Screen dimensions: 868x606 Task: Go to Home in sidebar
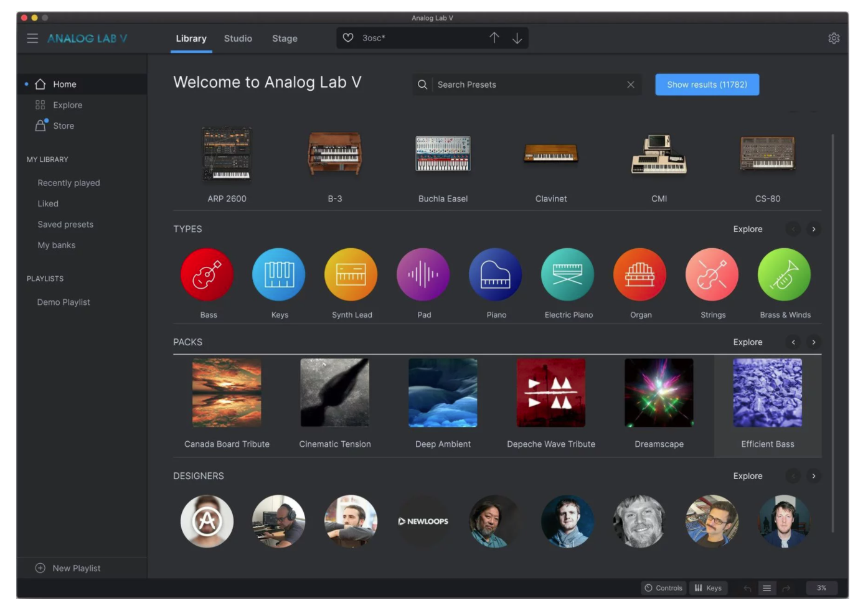(x=82, y=84)
